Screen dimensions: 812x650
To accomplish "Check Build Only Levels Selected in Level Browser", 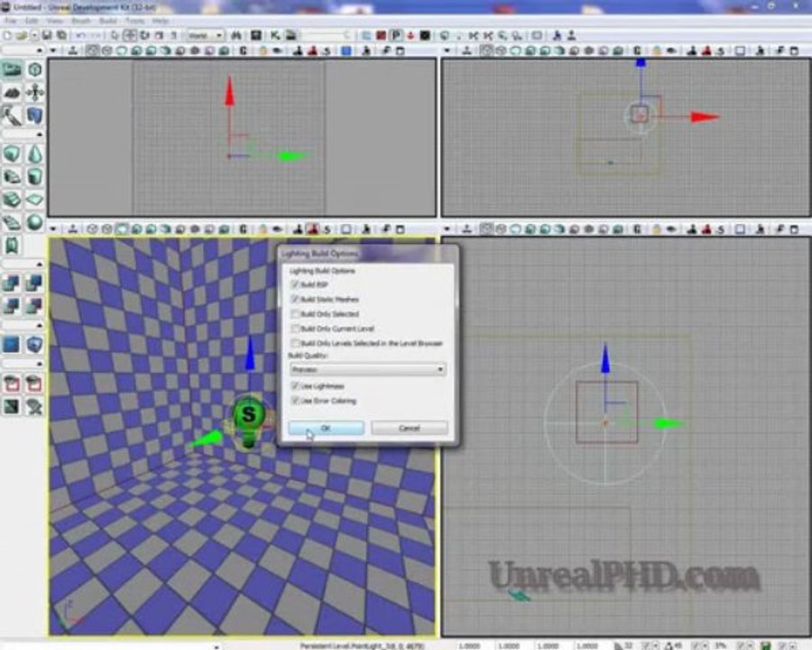I will pos(295,343).
